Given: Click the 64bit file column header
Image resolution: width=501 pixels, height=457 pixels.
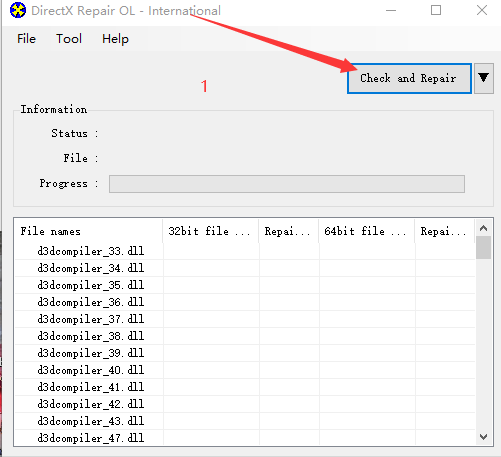Looking at the screenshot, I should [367, 231].
